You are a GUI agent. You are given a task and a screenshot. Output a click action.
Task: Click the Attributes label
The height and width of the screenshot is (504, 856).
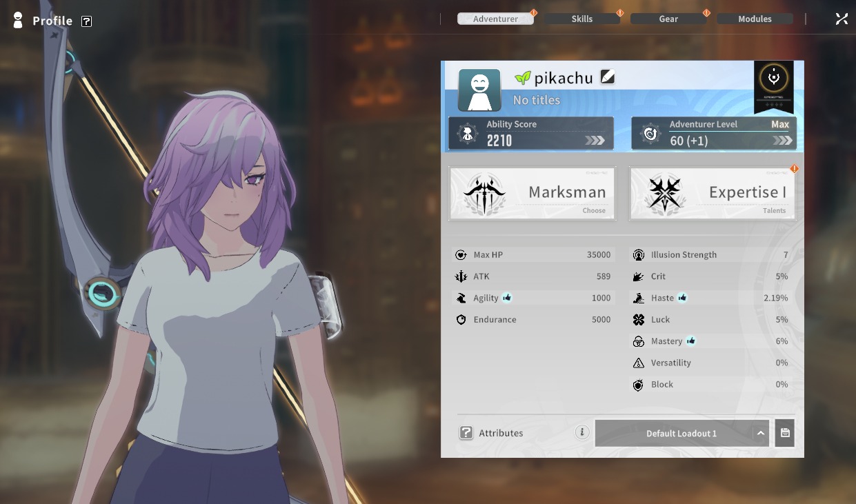(x=501, y=433)
